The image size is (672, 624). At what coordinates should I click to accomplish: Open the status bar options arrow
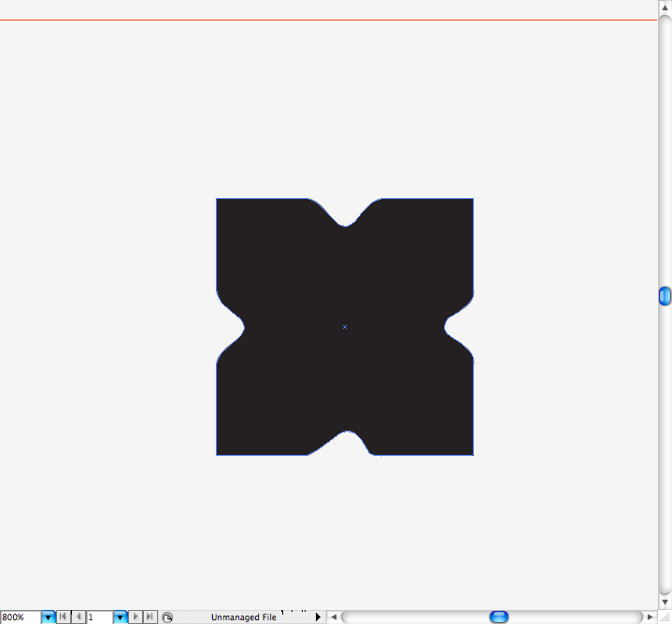(318, 617)
